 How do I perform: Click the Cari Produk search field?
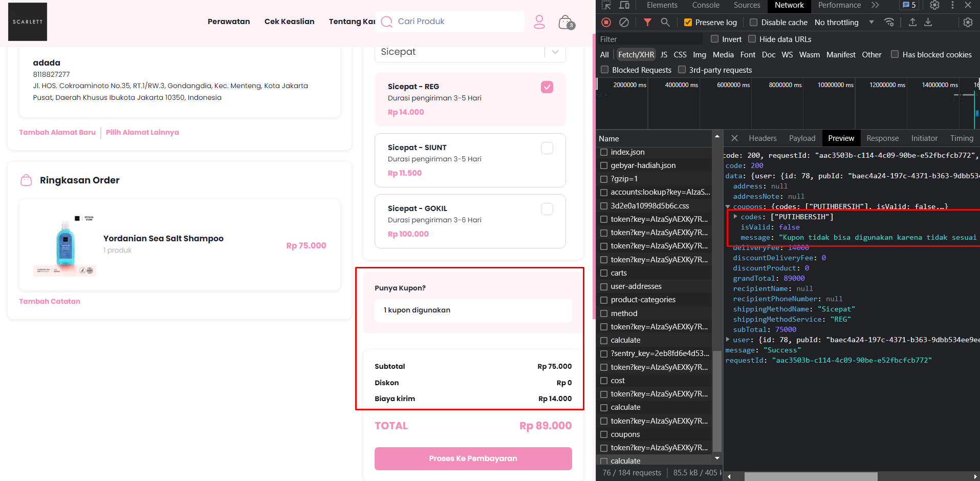click(450, 22)
